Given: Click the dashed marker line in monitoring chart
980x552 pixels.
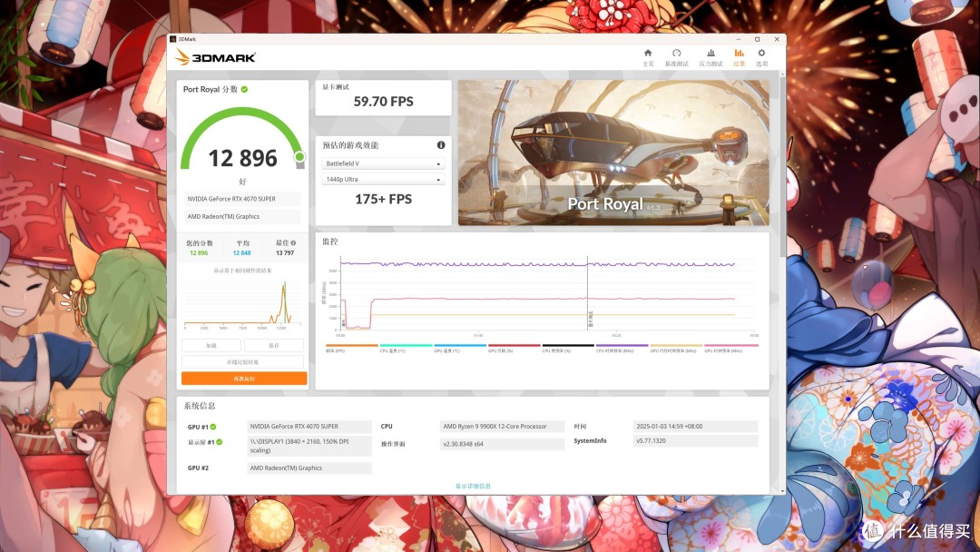Looking at the screenshot, I should (587, 292).
